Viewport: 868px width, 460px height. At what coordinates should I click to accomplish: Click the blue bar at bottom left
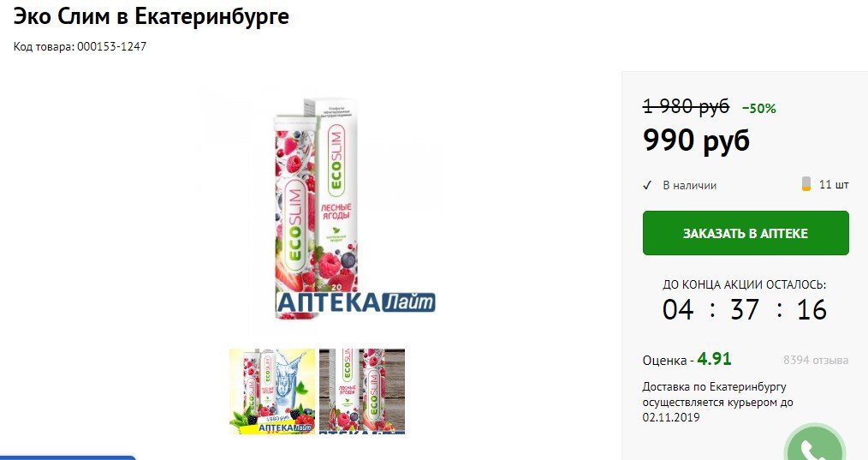[x=68, y=457]
